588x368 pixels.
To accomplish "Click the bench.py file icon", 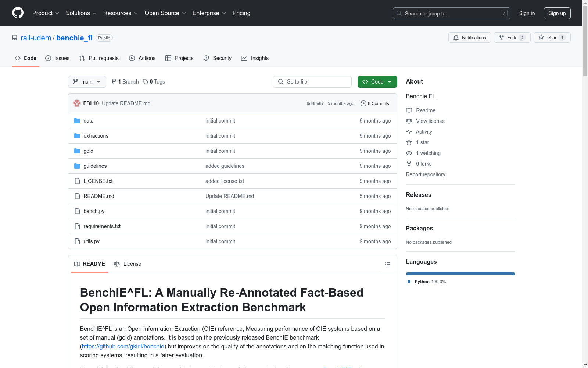I will (x=77, y=211).
